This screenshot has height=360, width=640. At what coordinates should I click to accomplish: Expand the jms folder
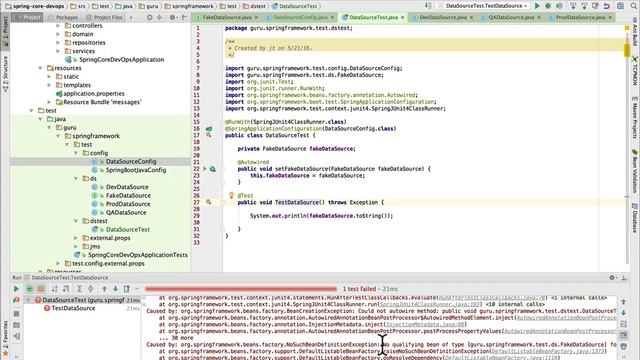(76, 247)
